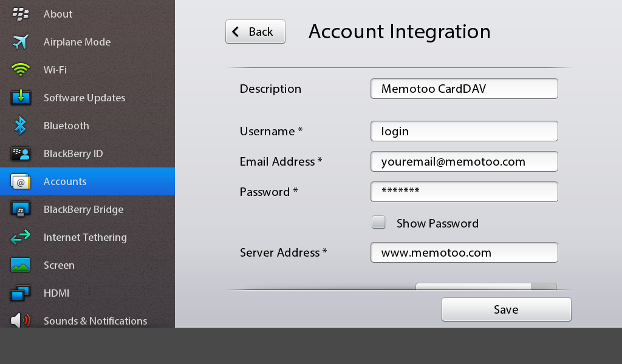Select the Accounts sidebar entry
The width and height of the screenshot is (622, 364).
pos(87,181)
